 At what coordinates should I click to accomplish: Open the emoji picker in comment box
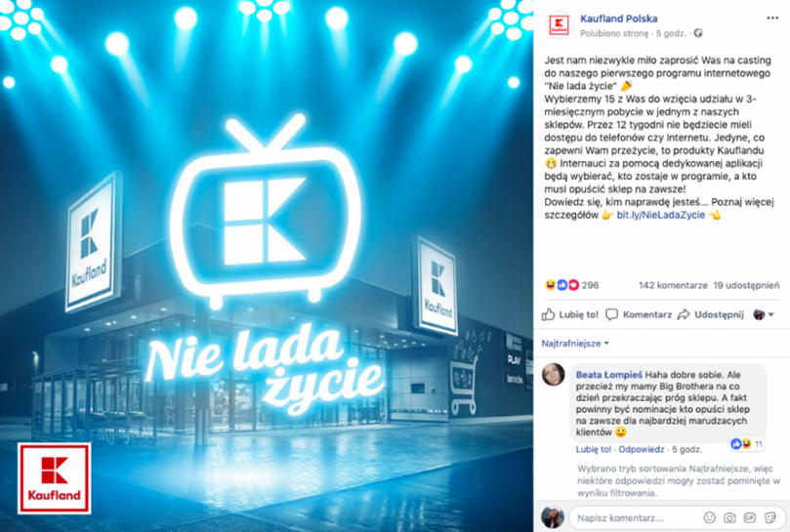pyautogui.click(x=709, y=517)
